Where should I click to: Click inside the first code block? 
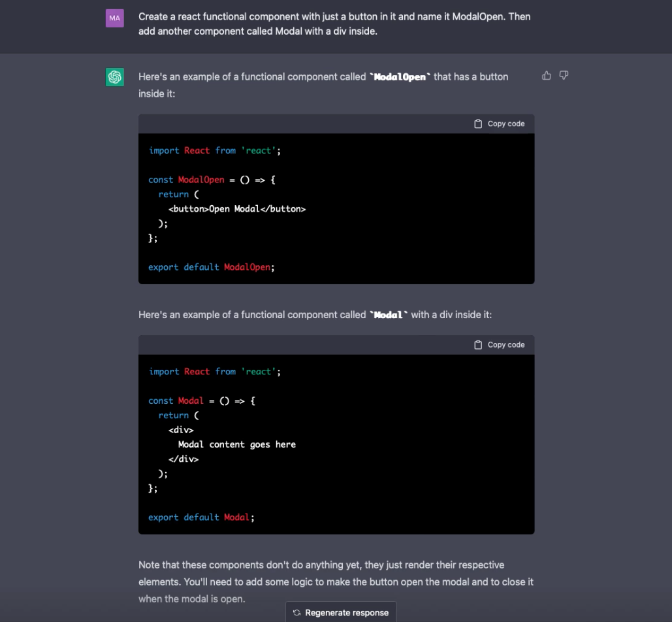336,209
